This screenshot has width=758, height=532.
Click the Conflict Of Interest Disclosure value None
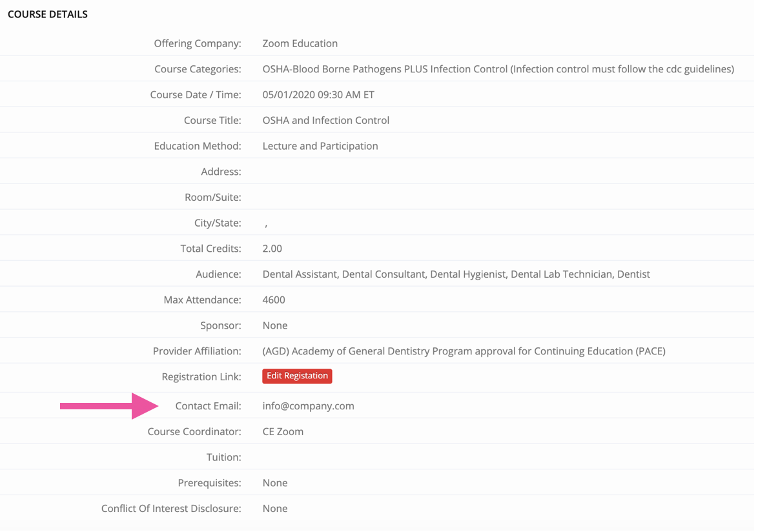click(275, 508)
